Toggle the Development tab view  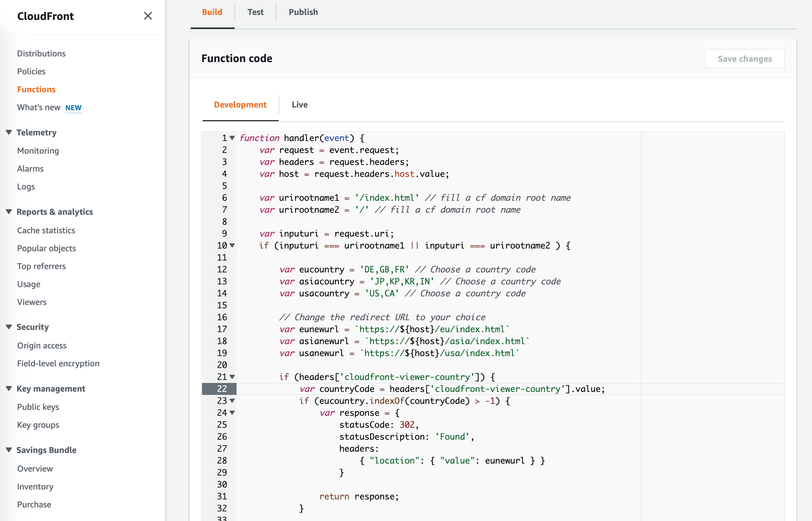click(x=240, y=104)
